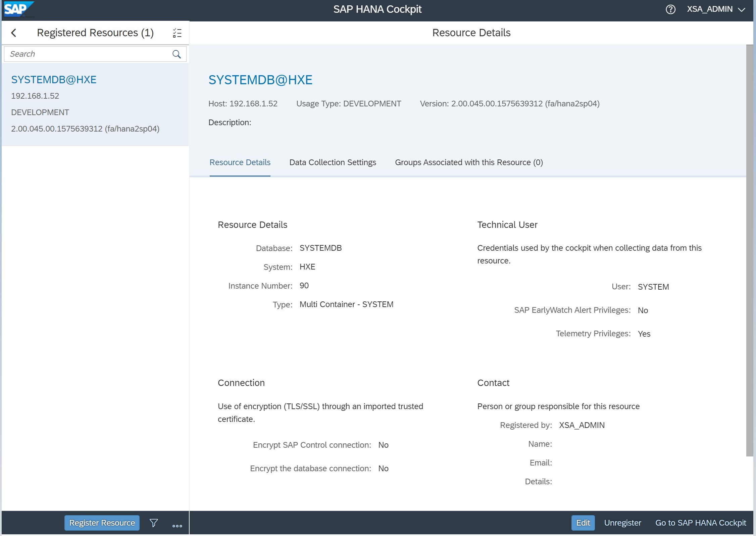Click the SYSTEMDB@HXE heading link
756x536 pixels.
click(260, 80)
